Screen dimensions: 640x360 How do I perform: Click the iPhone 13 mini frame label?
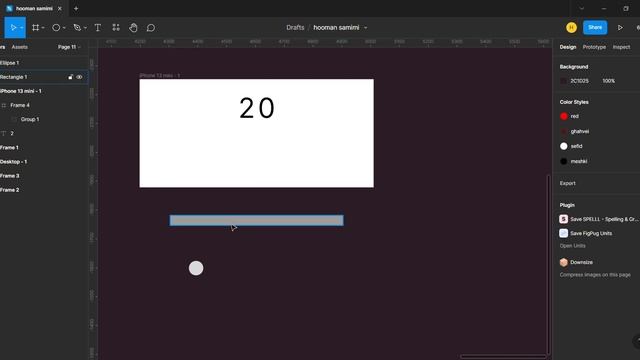tap(160, 76)
